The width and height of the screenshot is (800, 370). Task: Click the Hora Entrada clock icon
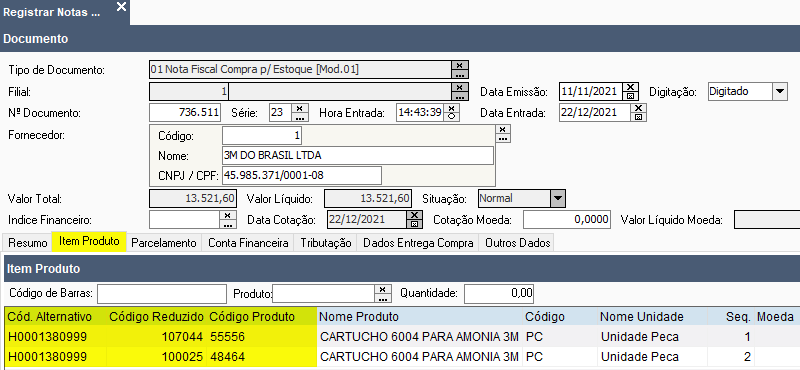452,117
